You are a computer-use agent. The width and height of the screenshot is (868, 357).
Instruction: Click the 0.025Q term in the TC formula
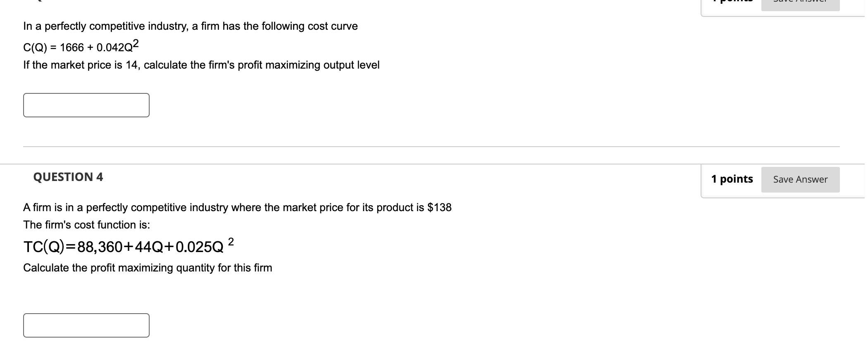[200, 247]
